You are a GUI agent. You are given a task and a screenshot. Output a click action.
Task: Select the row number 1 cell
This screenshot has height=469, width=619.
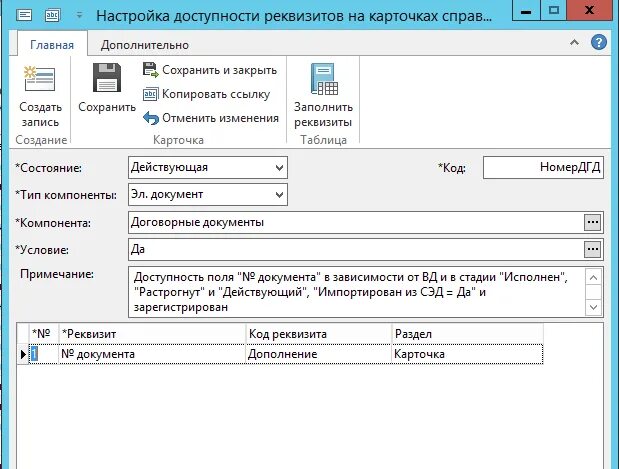(44, 354)
